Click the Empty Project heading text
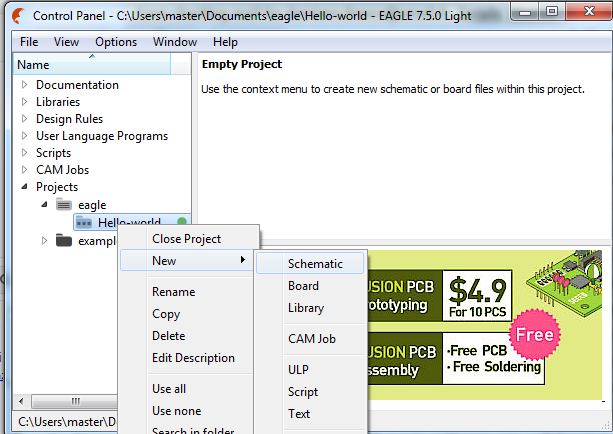Screen dimensions: 613x434 pos(242,64)
